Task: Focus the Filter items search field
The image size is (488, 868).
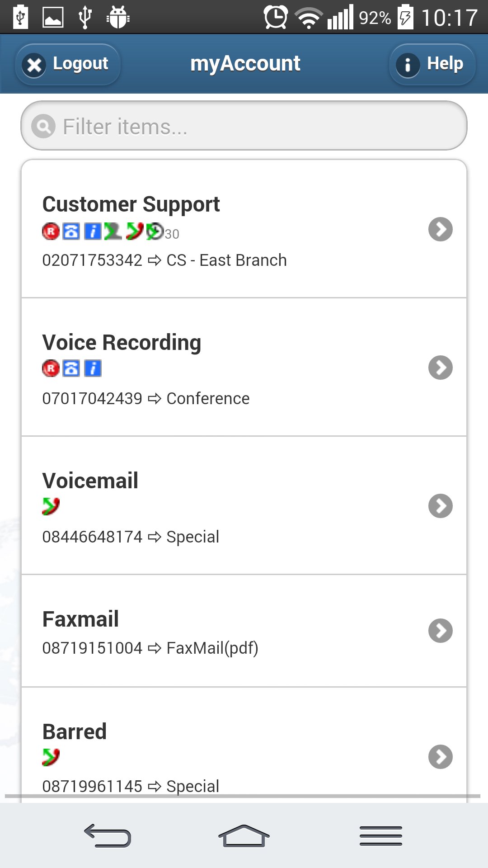Action: tap(253, 126)
